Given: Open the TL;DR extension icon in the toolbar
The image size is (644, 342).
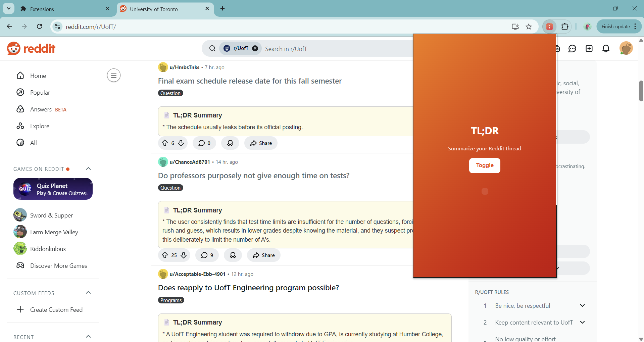Looking at the screenshot, I should coord(549,27).
